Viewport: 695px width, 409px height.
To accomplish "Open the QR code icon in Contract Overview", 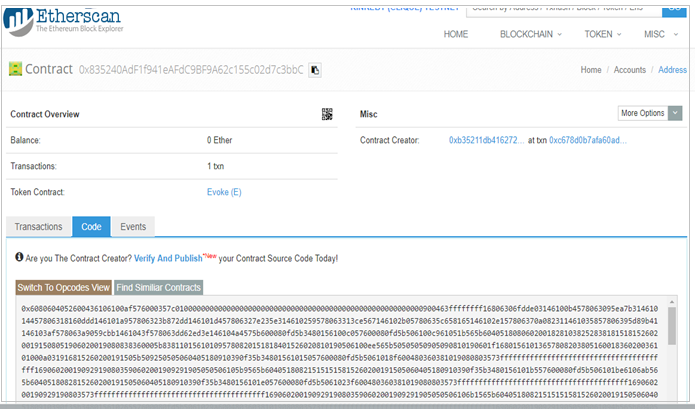I will coord(327,114).
